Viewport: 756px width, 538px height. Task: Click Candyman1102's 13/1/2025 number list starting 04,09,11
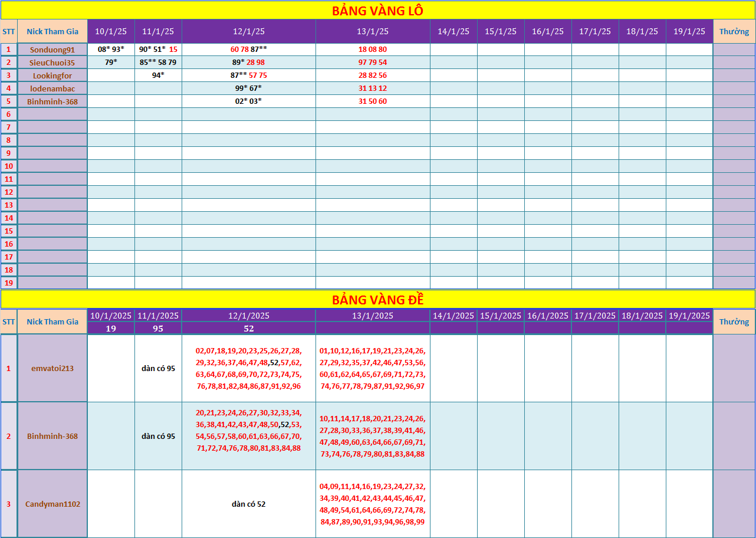pyautogui.click(x=373, y=504)
